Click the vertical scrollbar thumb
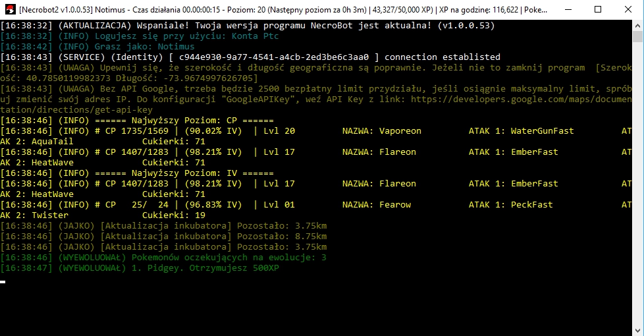Image resolution: width=644 pixels, height=336 pixels. (637, 36)
